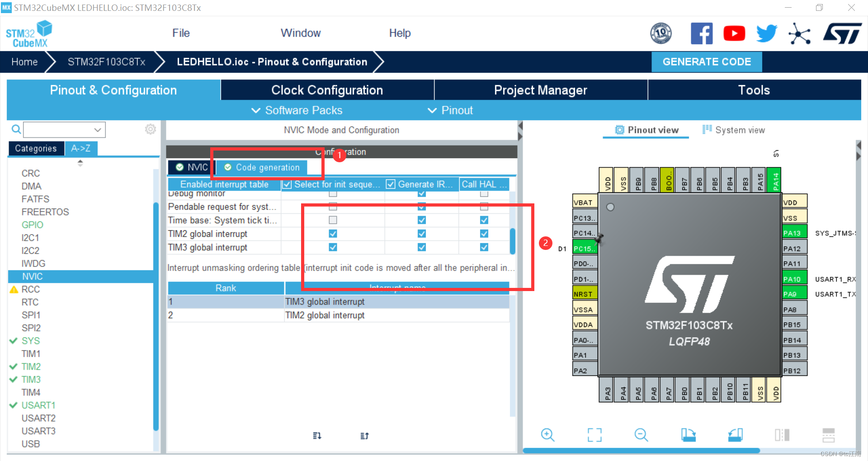Switch to Tools tab
Screen dimensions: 868x461
tap(754, 90)
